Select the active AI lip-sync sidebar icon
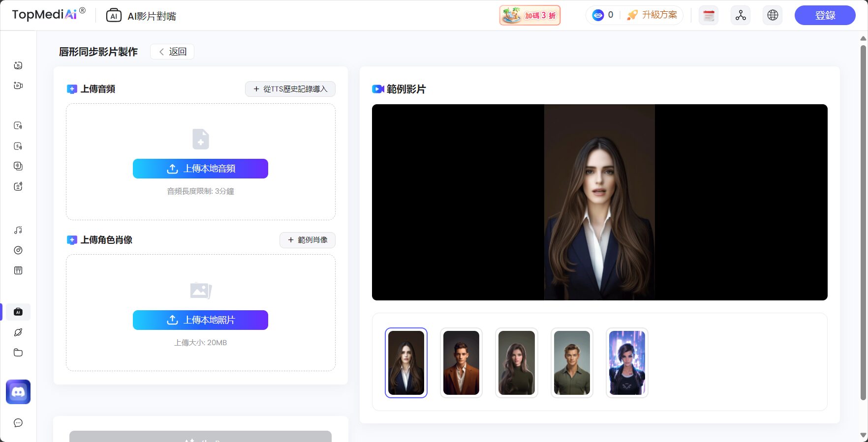 tap(18, 312)
